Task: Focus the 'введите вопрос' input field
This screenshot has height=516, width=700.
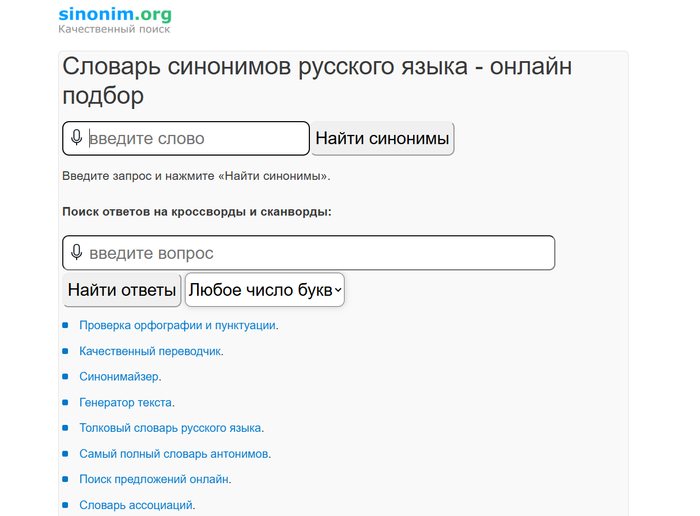Action: (318, 253)
